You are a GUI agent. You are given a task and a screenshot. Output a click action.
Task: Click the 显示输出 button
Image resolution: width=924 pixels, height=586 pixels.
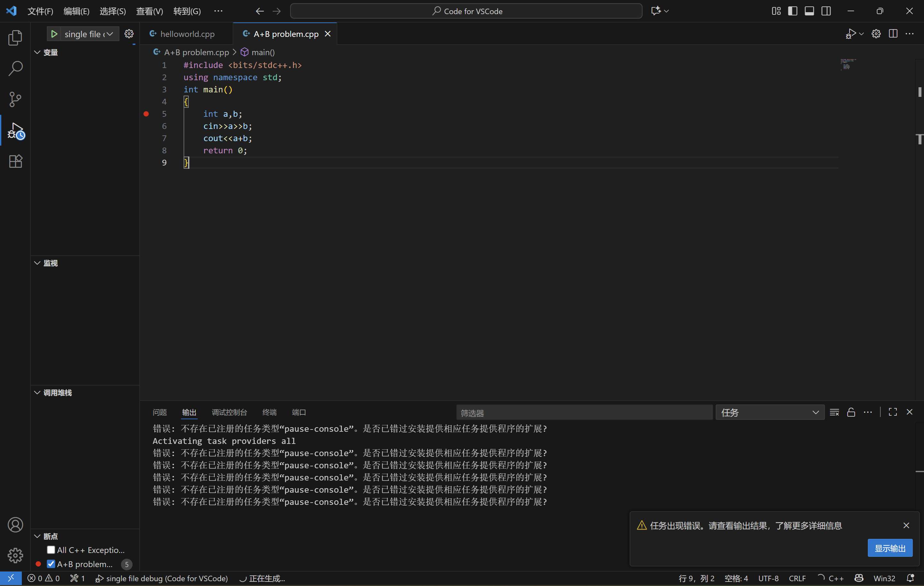coord(889,548)
